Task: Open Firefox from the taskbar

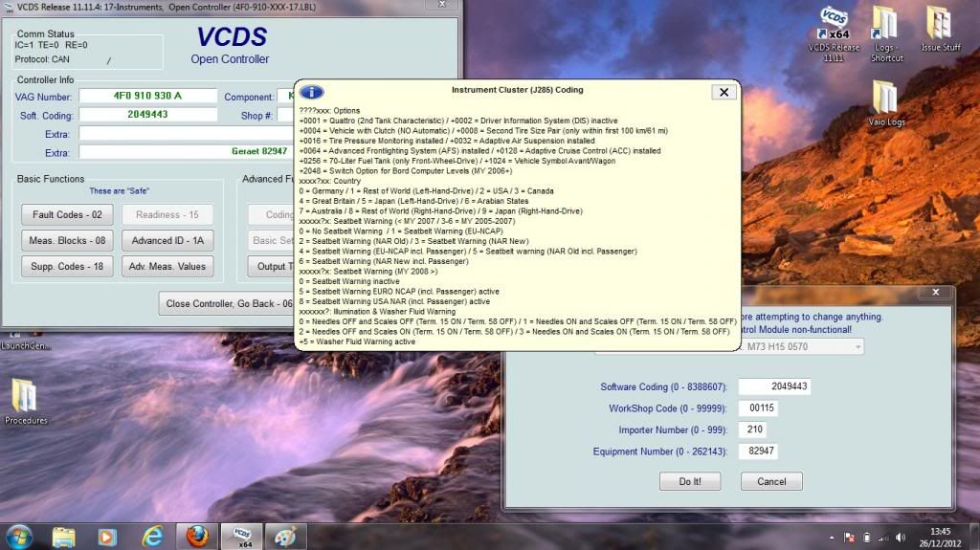Action: 197,537
